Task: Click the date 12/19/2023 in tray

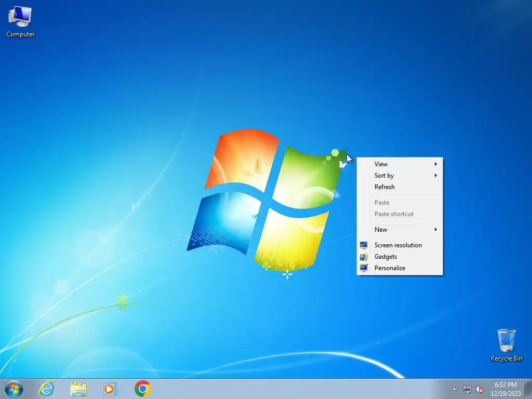Action: [506, 394]
